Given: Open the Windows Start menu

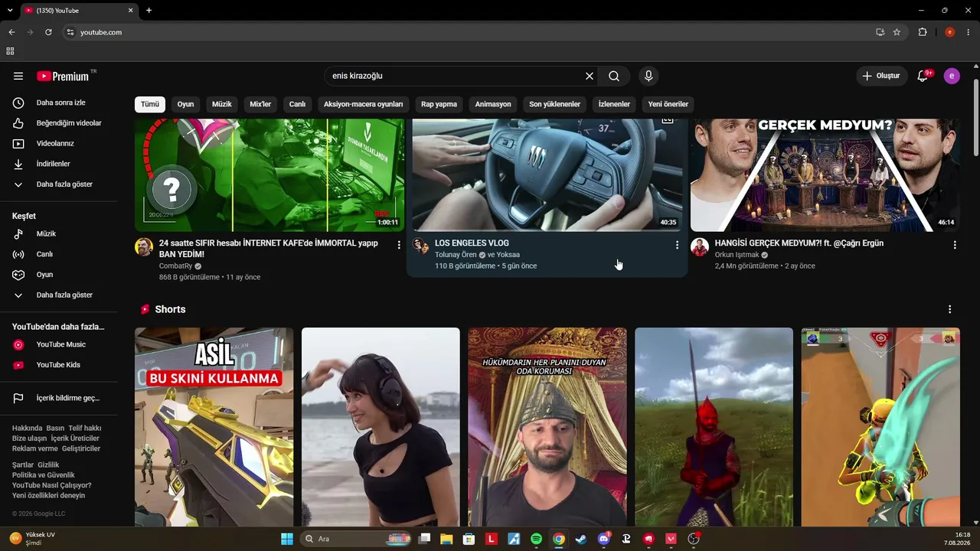Looking at the screenshot, I should [287, 539].
